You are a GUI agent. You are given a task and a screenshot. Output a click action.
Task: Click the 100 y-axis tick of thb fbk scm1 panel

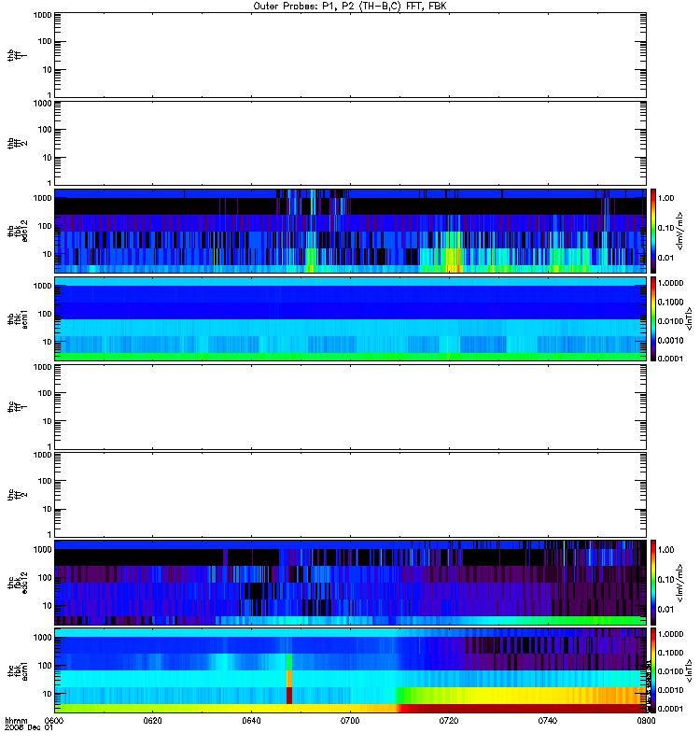[x=45, y=314]
